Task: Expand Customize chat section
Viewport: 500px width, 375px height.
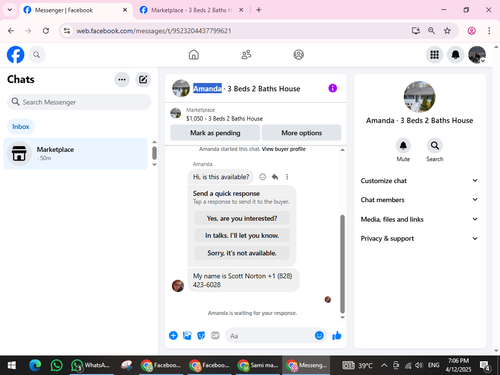Action: point(419,181)
